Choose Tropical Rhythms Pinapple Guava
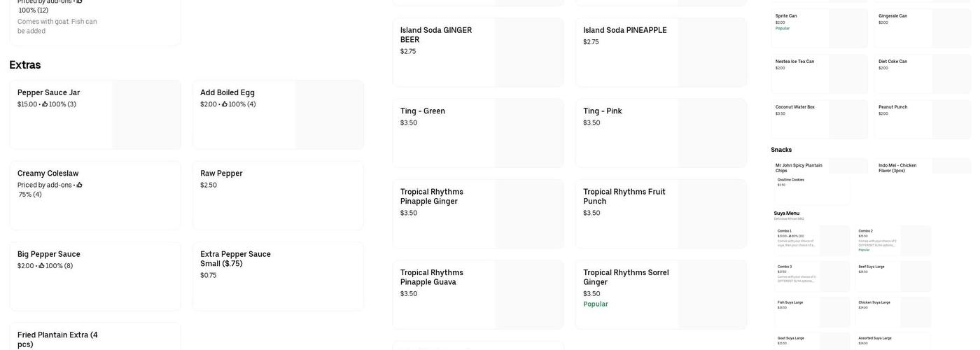This screenshot has height=350, width=980. pyautogui.click(x=477, y=294)
